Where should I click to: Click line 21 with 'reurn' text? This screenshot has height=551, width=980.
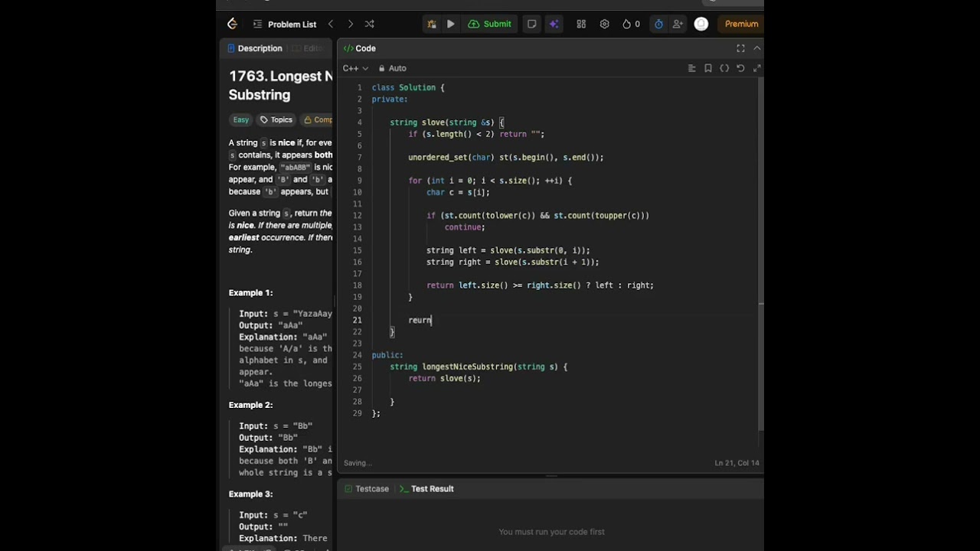[x=420, y=320]
